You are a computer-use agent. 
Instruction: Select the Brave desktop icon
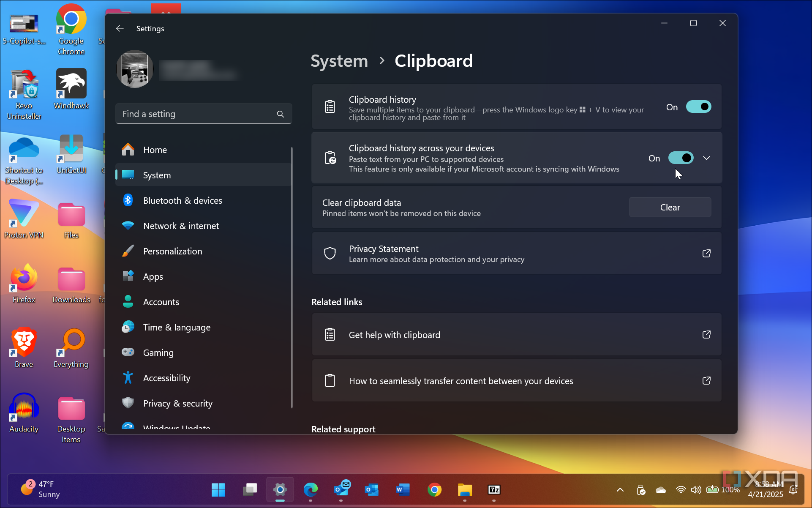24,348
